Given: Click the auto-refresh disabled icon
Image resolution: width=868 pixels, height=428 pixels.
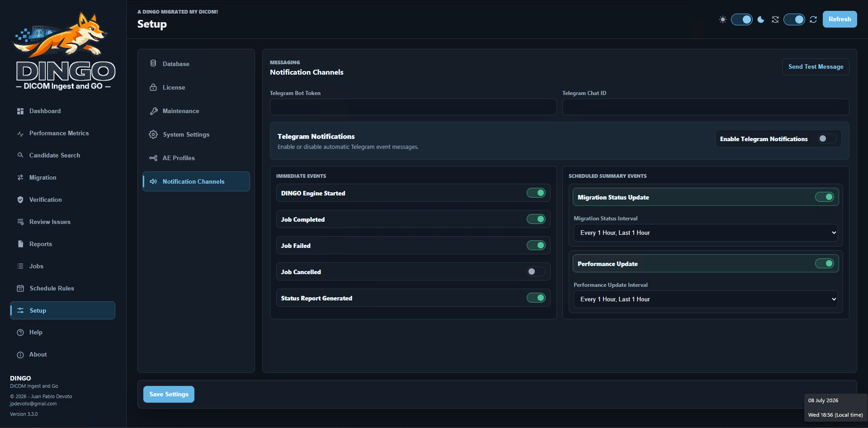Looking at the screenshot, I should pos(775,19).
